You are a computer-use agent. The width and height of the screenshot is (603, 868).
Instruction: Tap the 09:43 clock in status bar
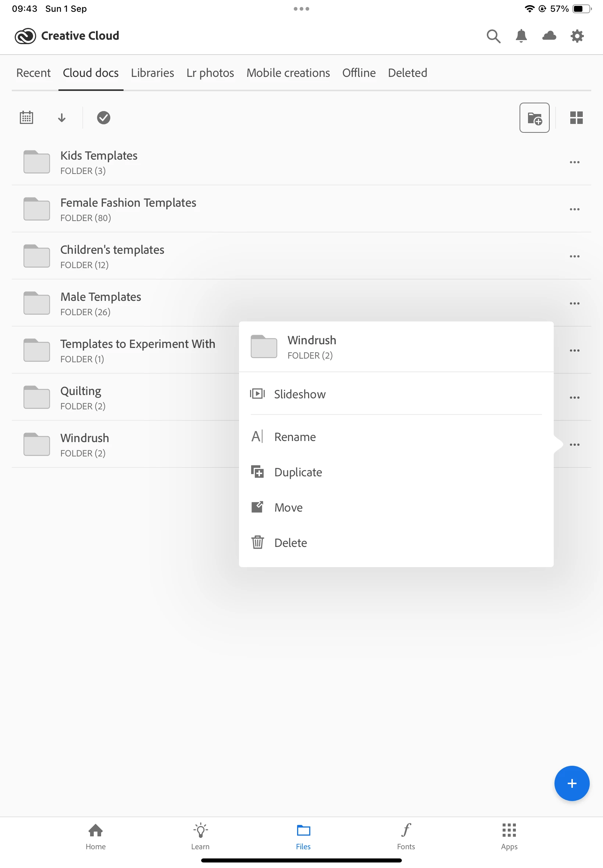click(25, 9)
